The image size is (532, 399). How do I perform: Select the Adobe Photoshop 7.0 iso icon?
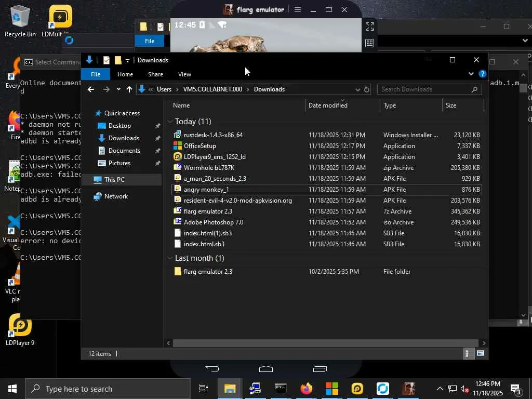tap(178, 222)
